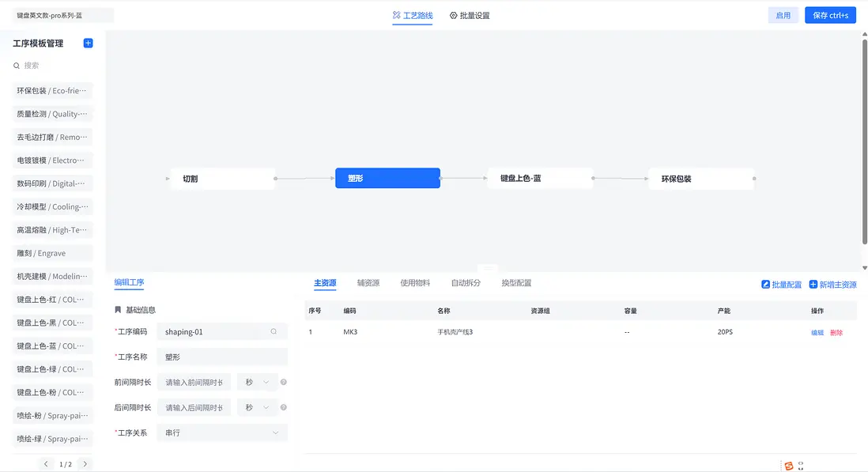Click the 前间隔时长 input field
The height and width of the screenshot is (472, 868).
pos(194,382)
